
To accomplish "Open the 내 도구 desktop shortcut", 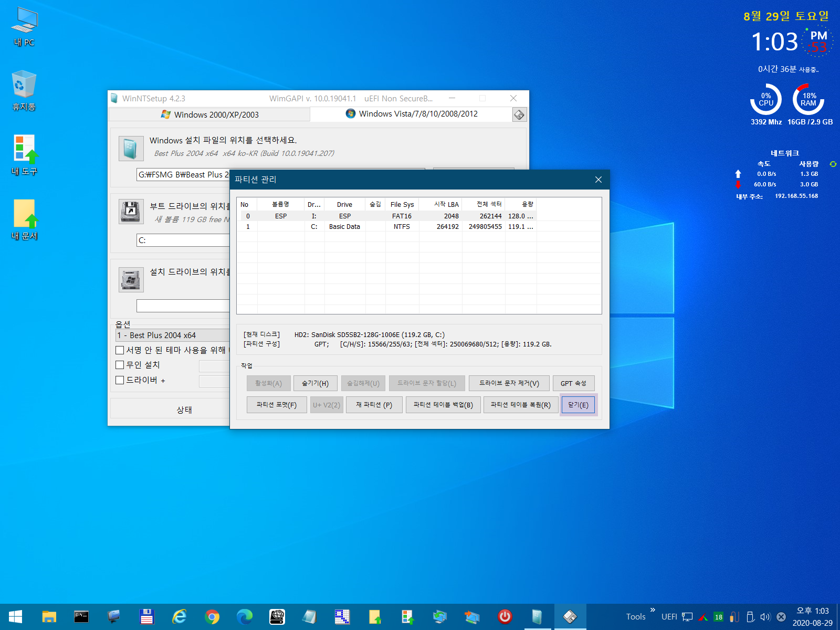I will tap(24, 155).
